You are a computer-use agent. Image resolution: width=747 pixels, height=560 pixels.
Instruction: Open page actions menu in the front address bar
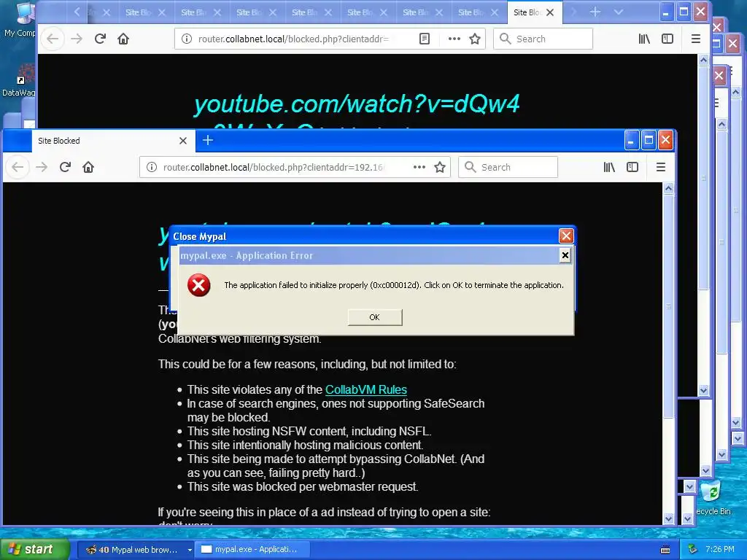coord(419,167)
